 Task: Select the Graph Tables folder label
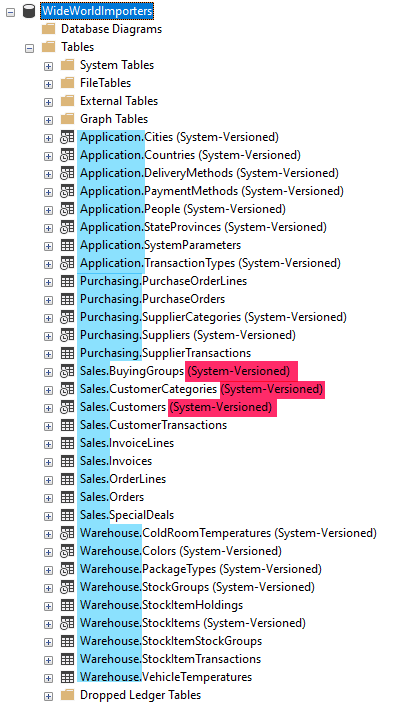tap(114, 119)
